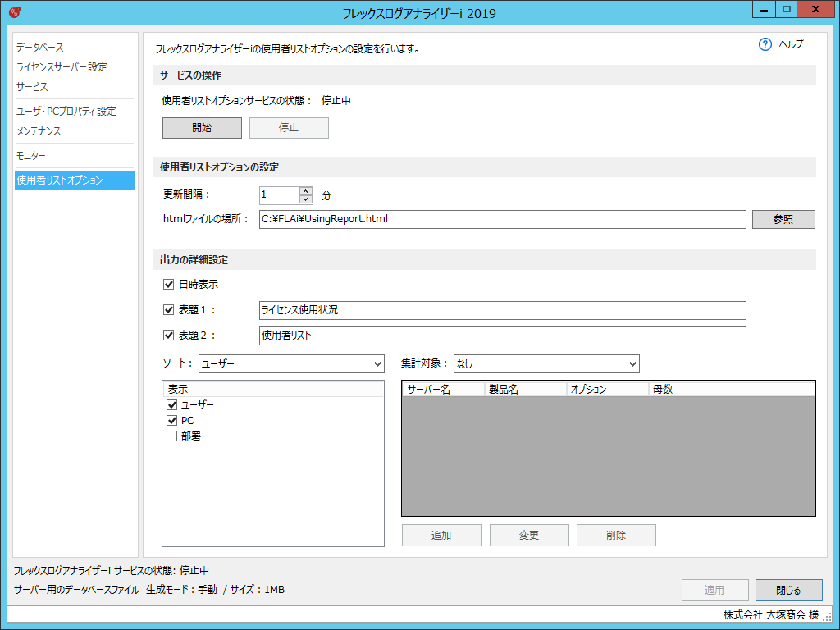Click the 株式会社 大塚商会 様 status text

[x=771, y=614]
